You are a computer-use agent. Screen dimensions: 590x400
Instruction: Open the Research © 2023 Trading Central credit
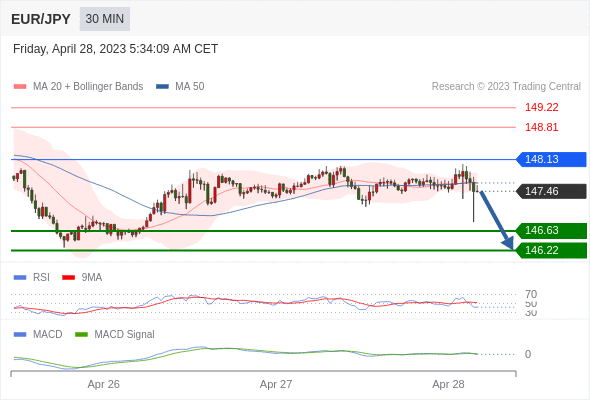point(506,87)
